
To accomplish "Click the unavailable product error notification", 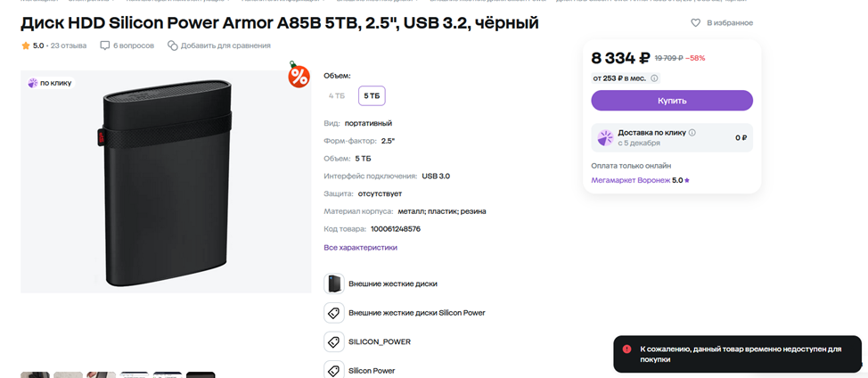I will point(737,354).
